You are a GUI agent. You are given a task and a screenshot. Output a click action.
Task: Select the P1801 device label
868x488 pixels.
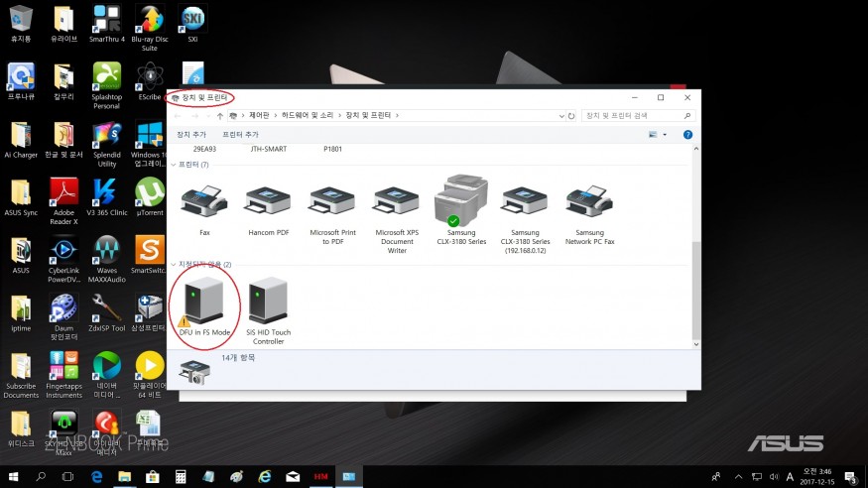click(x=332, y=149)
